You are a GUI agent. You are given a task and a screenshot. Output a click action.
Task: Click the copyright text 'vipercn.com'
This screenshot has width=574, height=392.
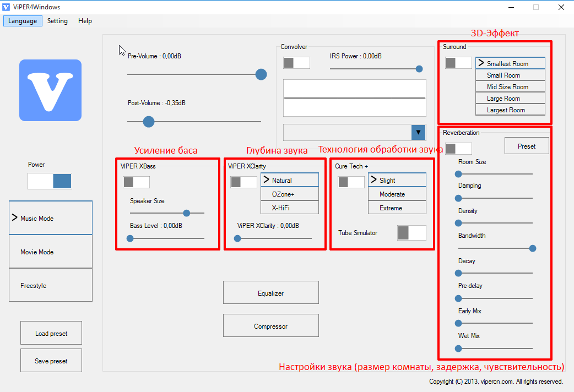click(x=497, y=382)
